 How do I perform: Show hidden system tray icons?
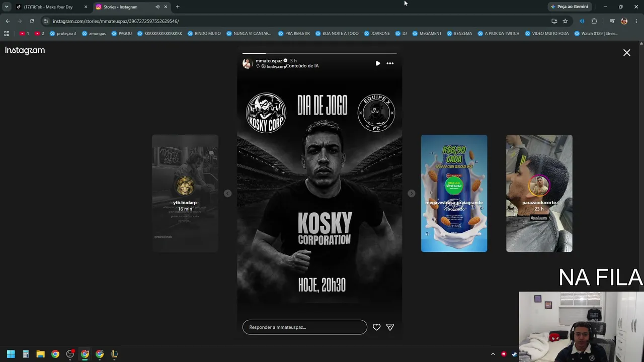point(493,354)
